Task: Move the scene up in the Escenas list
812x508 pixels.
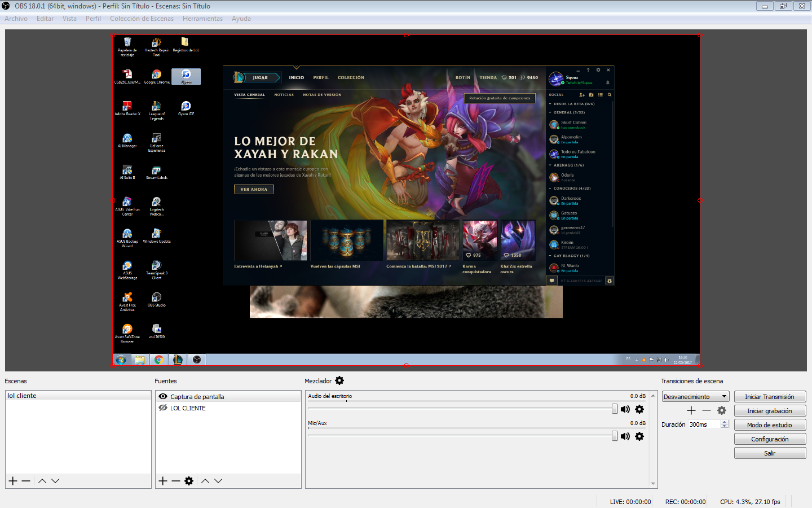Action: (42, 481)
